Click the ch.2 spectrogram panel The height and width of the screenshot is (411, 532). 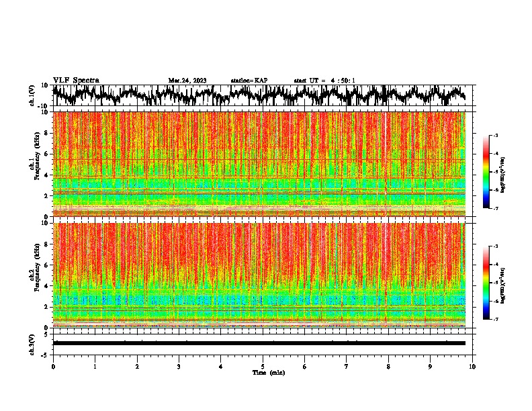pos(259,275)
